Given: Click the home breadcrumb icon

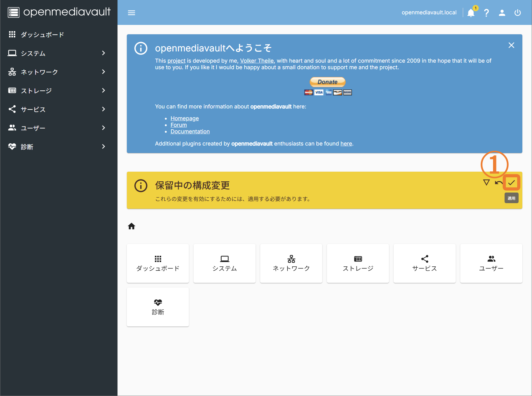Looking at the screenshot, I should click(132, 226).
